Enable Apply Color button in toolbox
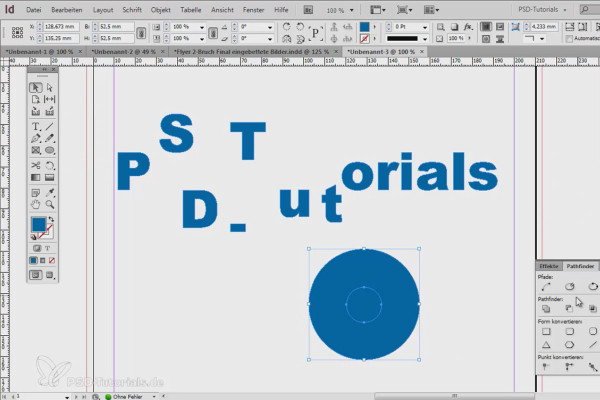This screenshot has width=600, height=400. (34, 260)
